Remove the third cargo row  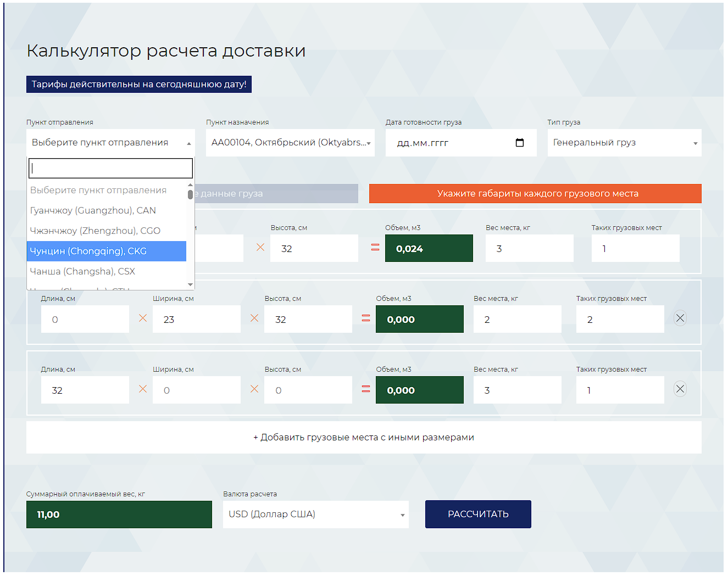(x=680, y=389)
